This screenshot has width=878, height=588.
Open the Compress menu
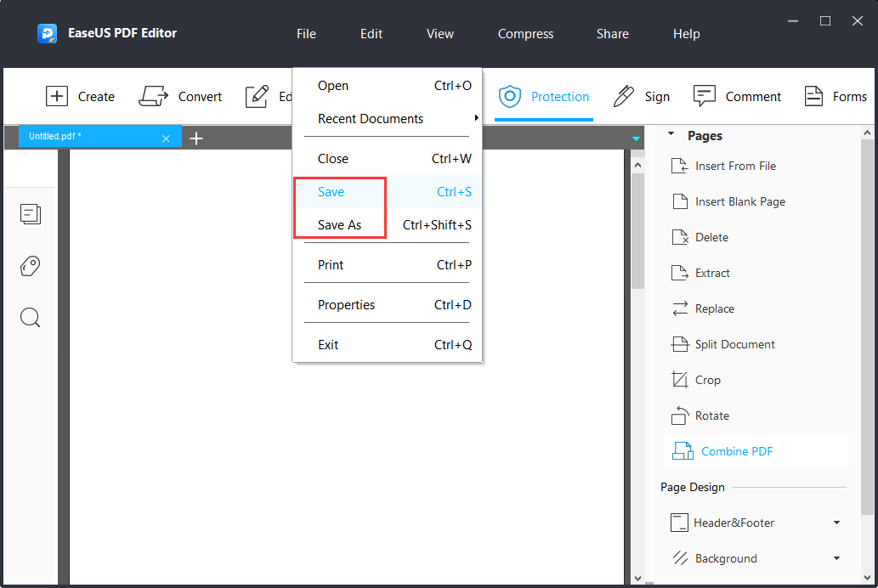526,34
